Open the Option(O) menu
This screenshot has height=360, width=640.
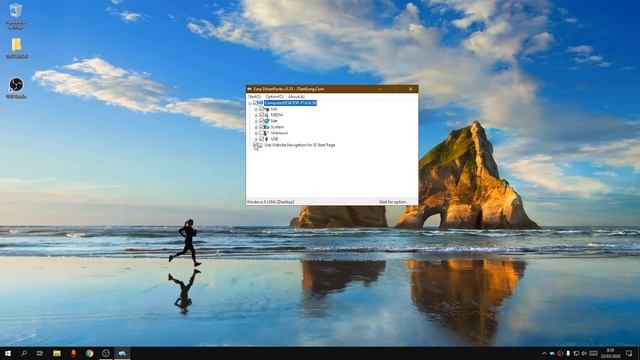coord(274,97)
